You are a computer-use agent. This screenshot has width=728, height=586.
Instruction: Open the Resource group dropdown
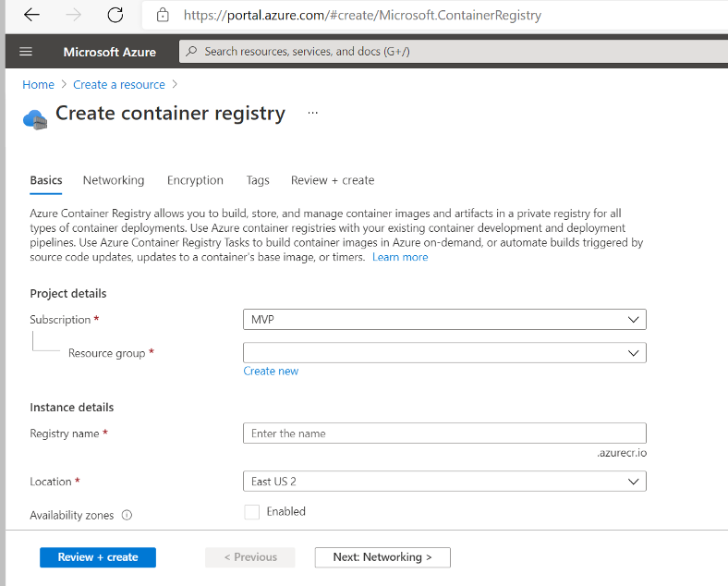point(443,353)
